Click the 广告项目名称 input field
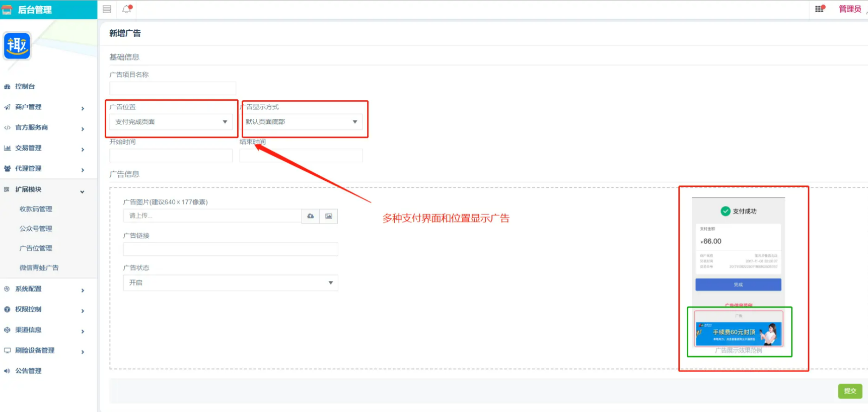The image size is (868, 412). [x=173, y=88]
